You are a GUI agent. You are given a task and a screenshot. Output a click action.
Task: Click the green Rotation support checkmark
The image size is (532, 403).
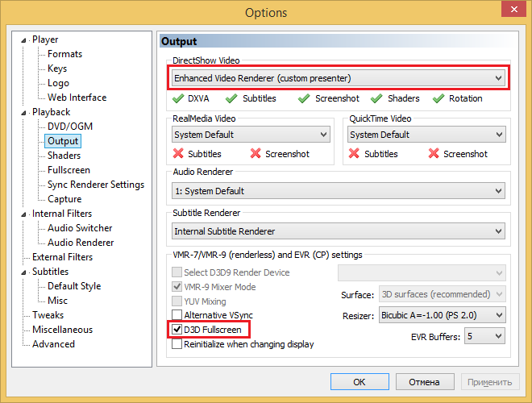point(438,98)
